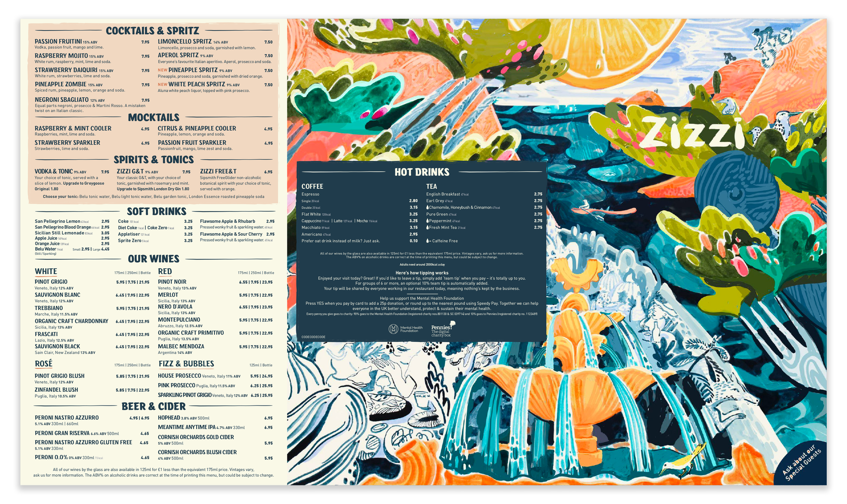Click the Passion Fruit Sparkler mocktail
Viewport: 847px width, 504px height.
click(192, 143)
